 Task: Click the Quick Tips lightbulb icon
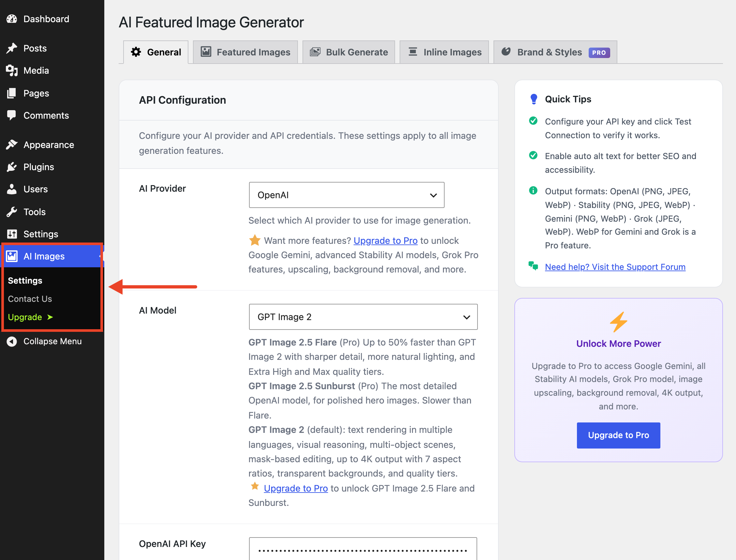pos(534,99)
